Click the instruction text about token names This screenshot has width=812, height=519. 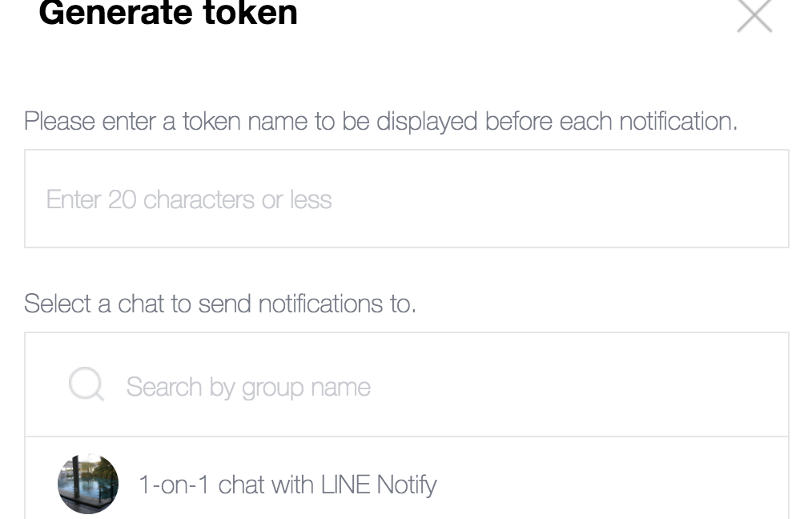pyautogui.click(x=382, y=121)
